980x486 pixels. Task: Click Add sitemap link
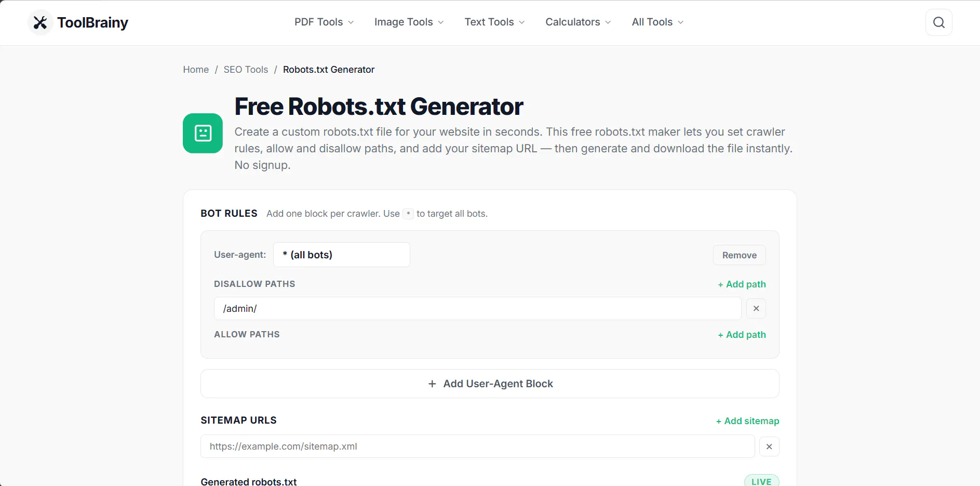pyautogui.click(x=747, y=421)
